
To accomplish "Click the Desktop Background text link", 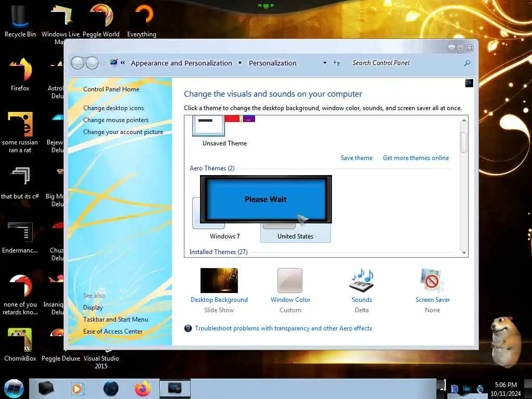I will (x=219, y=300).
